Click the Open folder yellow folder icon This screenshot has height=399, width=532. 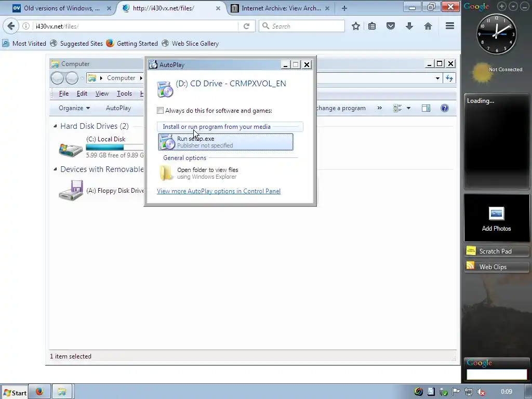point(166,173)
